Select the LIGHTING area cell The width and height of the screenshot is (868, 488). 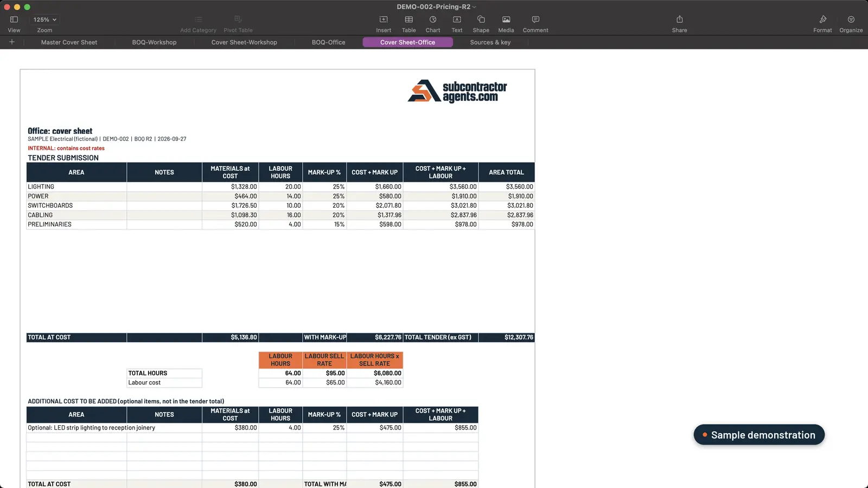click(76, 187)
